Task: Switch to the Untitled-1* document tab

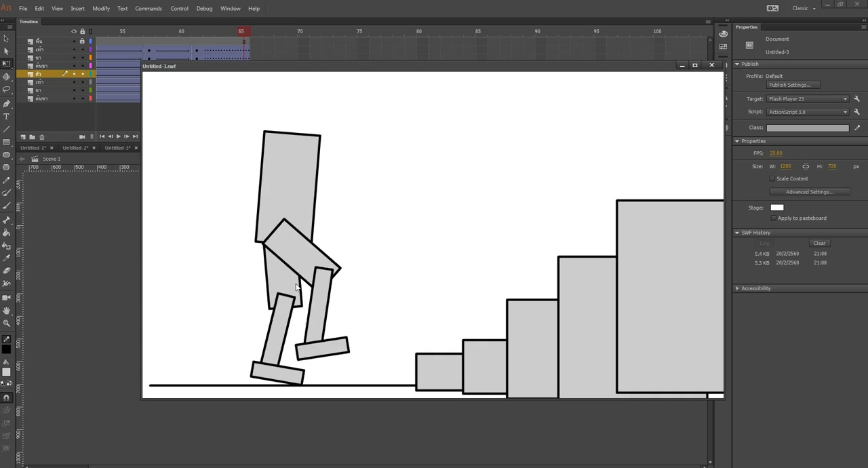Action: point(33,148)
